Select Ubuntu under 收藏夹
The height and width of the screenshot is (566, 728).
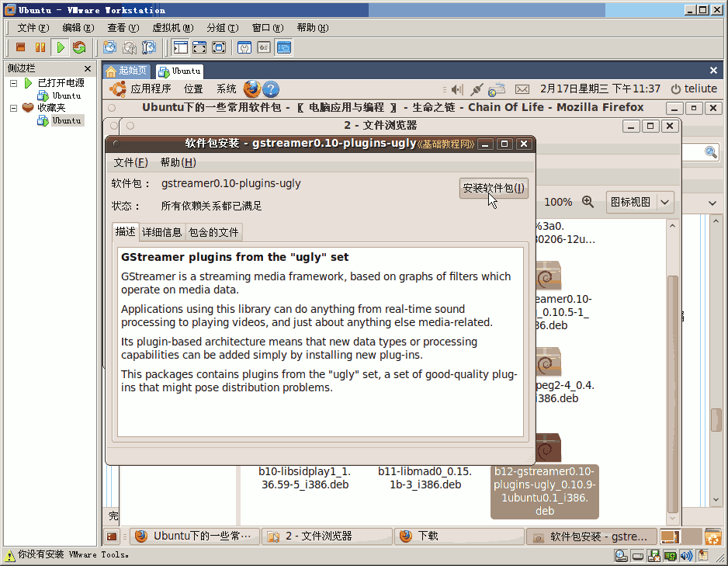[67, 120]
